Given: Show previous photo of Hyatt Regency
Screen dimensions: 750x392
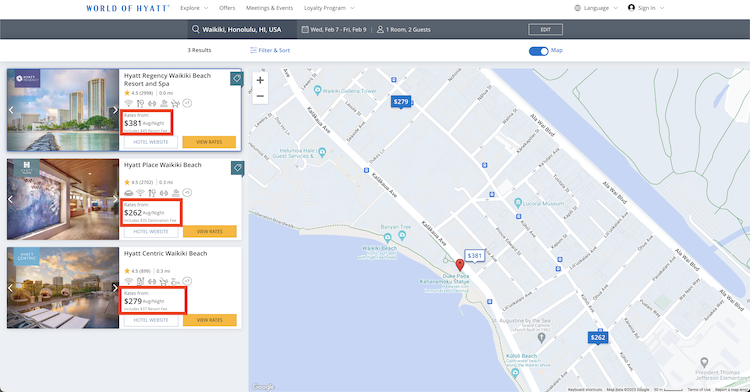Looking at the screenshot, I should (x=11, y=110).
